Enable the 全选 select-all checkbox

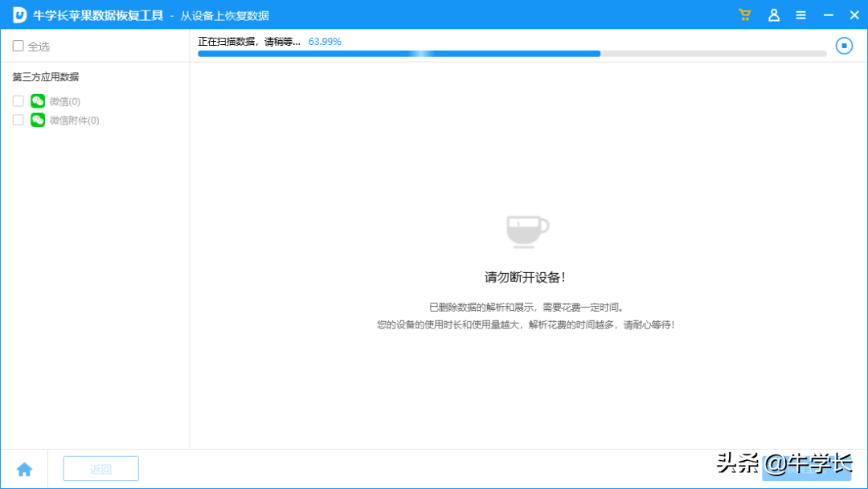(x=18, y=47)
